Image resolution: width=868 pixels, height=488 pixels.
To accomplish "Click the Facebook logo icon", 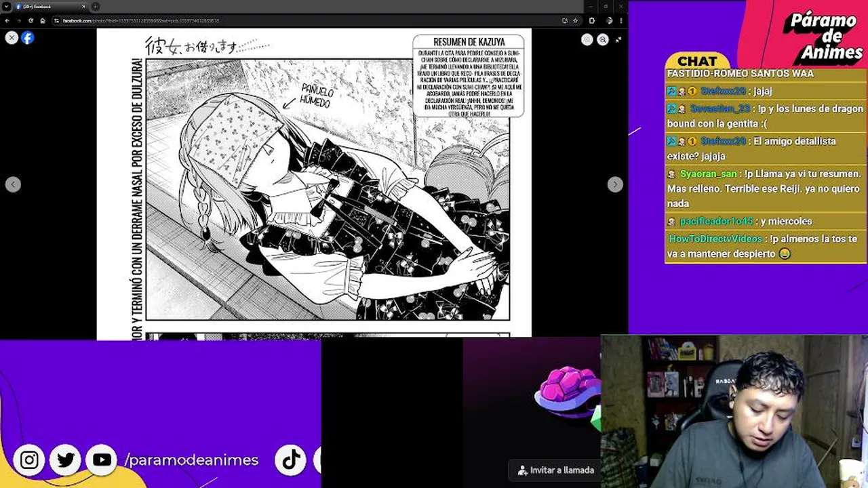I will (27, 38).
